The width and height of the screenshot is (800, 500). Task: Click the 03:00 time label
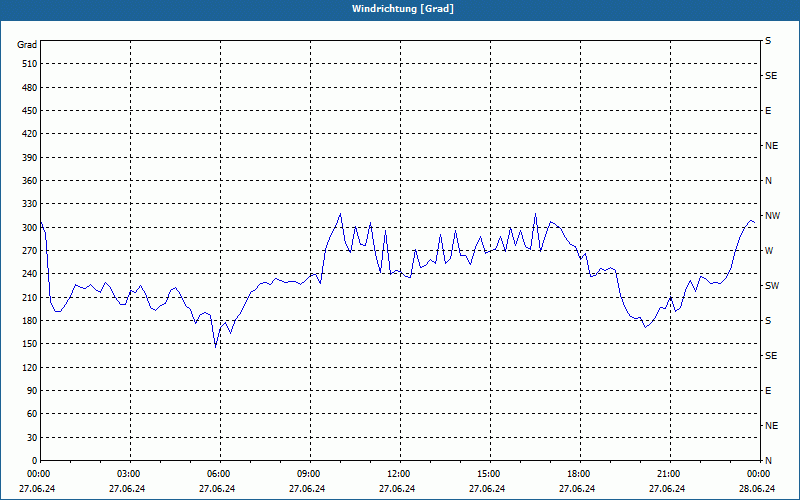point(130,473)
